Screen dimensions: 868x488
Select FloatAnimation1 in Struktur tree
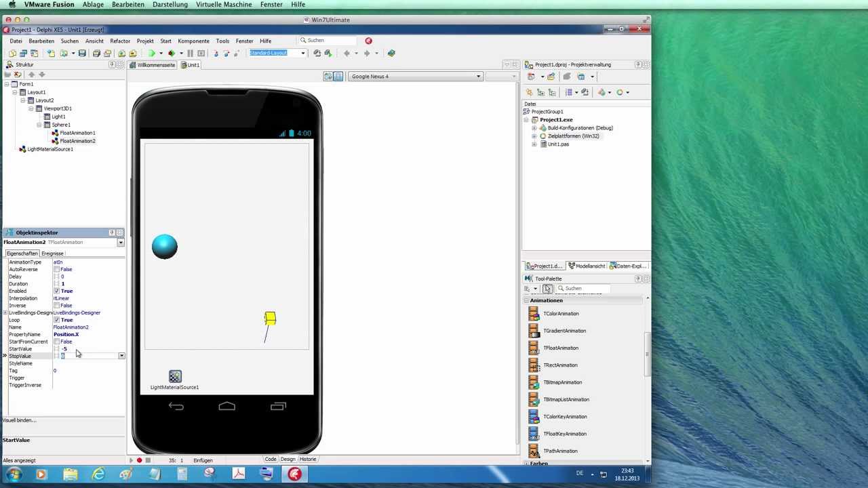(77, 133)
